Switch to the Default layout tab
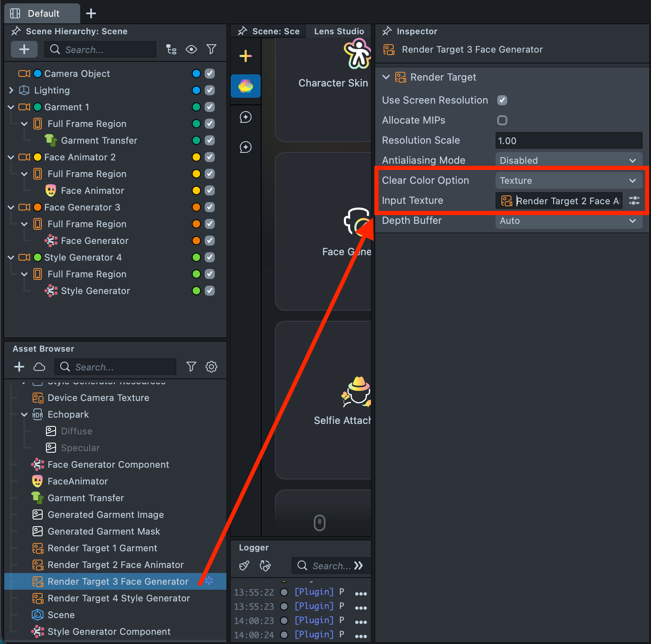 point(42,13)
